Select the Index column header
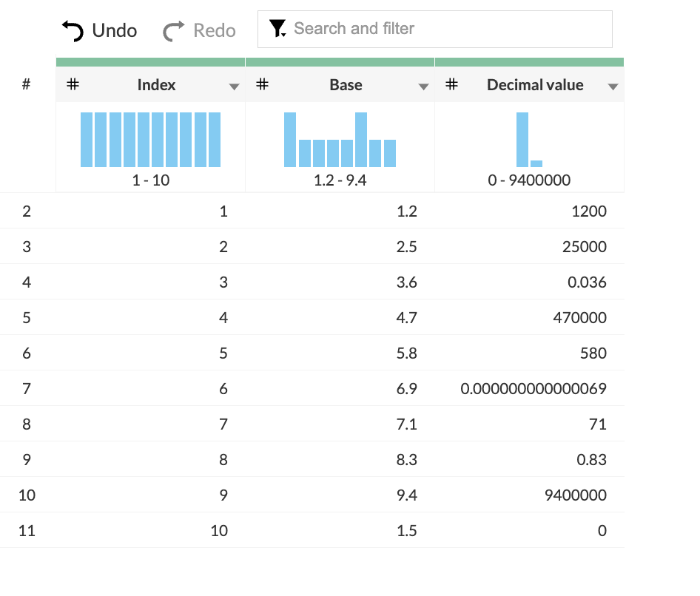The height and width of the screenshot is (596, 700). point(156,85)
